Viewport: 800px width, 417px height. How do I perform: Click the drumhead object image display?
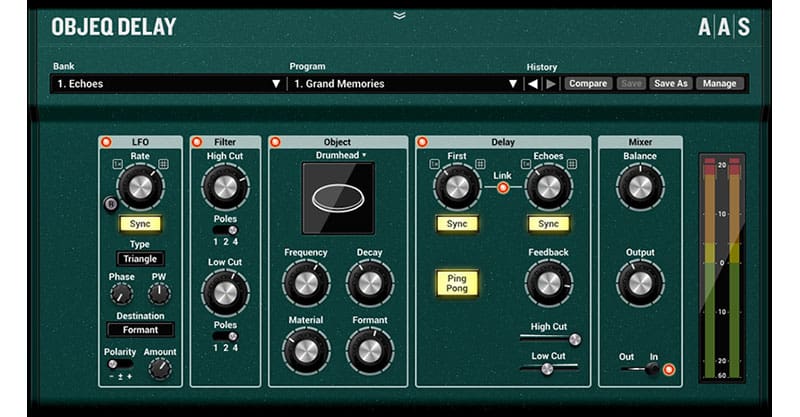[x=338, y=199]
